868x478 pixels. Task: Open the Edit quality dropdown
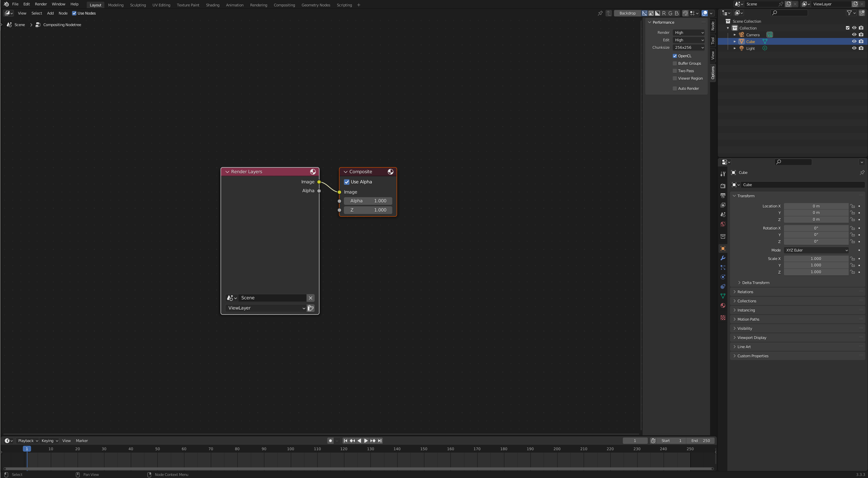pyautogui.click(x=689, y=40)
